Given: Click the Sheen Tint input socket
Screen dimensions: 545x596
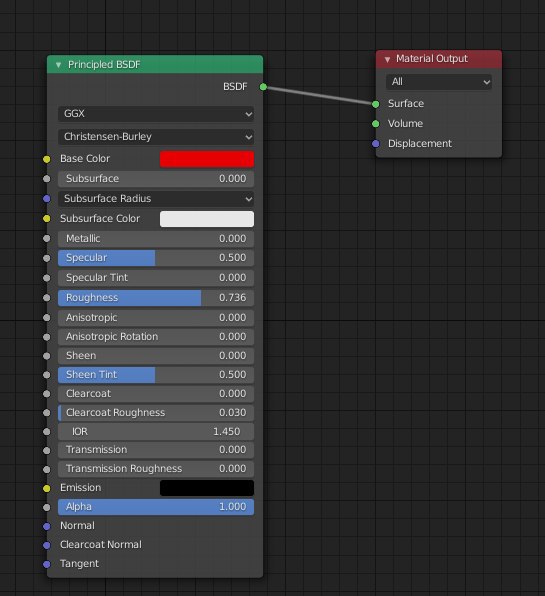Looking at the screenshot, I should [47, 375].
